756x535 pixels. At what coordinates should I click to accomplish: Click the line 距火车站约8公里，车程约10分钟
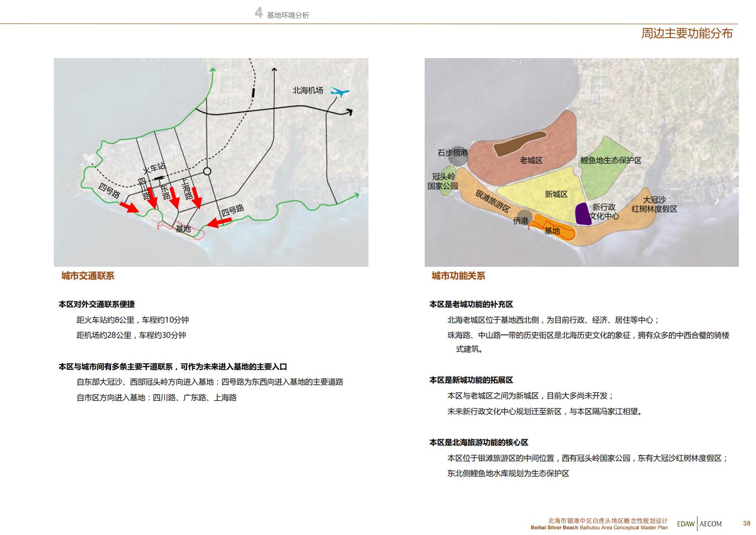coord(133,320)
